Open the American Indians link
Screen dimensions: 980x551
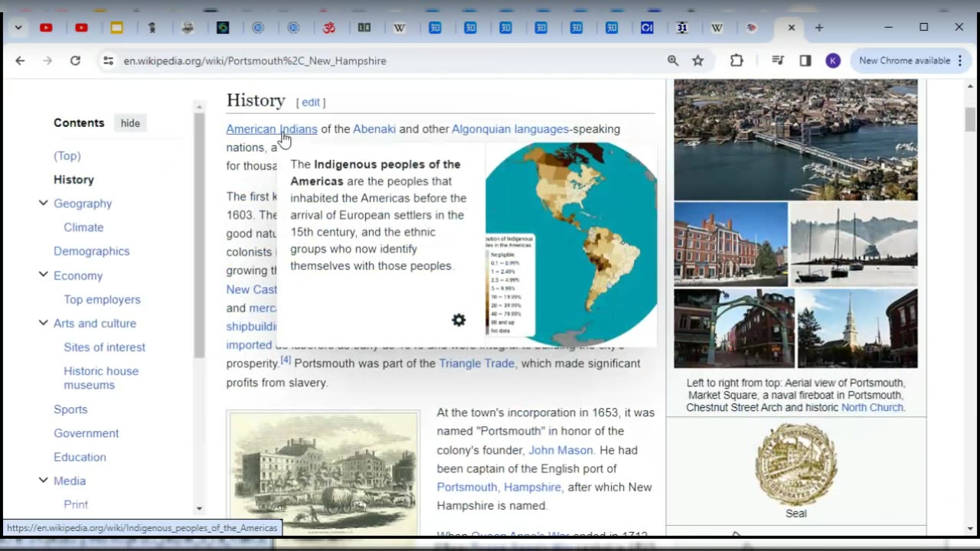272,129
